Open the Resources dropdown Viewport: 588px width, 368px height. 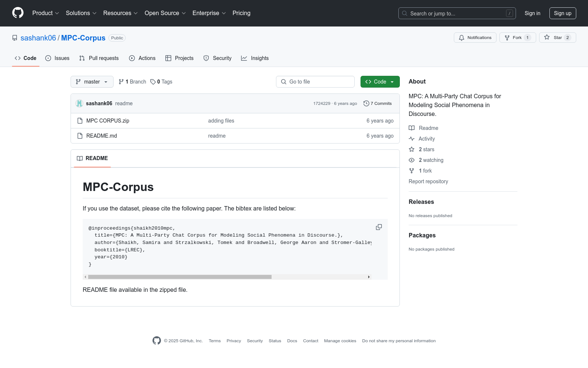tap(121, 13)
